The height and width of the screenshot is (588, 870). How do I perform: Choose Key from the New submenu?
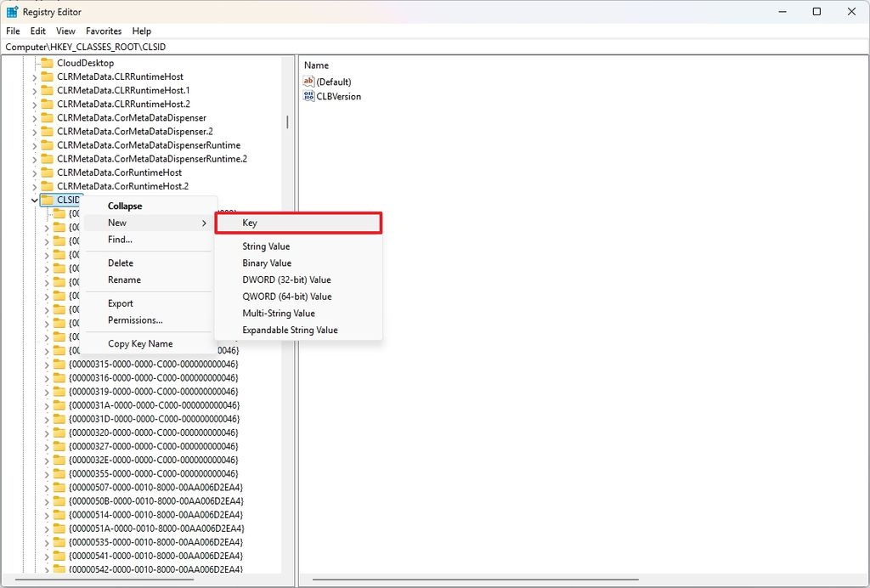pos(251,223)
